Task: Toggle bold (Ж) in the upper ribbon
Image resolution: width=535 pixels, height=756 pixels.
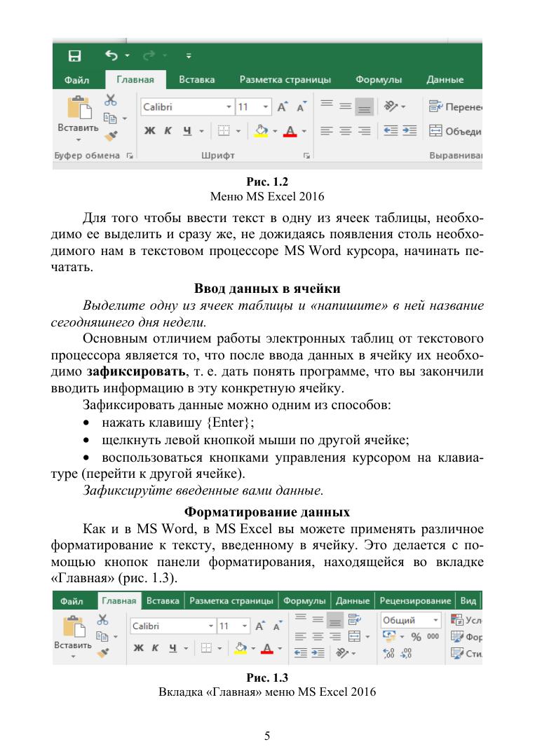Action: (149, 130)
